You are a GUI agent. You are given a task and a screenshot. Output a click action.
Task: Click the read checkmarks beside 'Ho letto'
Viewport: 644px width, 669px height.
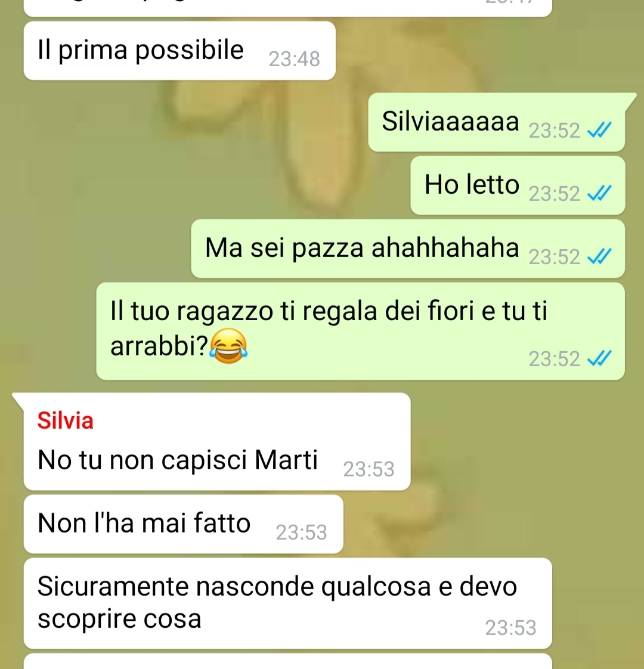(600, 193)
